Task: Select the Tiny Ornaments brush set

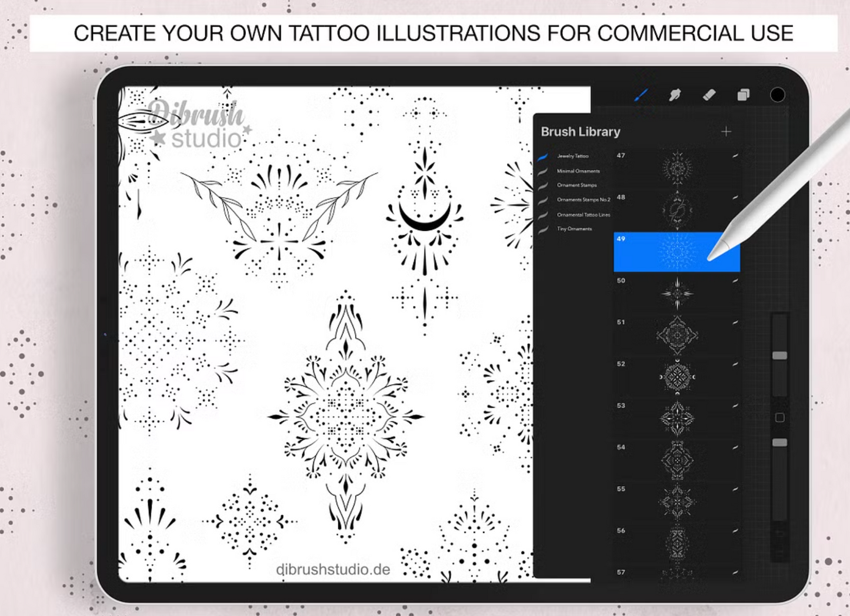Action: pyautogui.click(x=574, y=228)
